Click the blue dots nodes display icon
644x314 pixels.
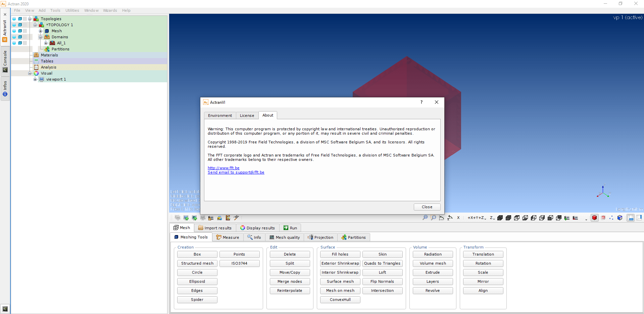coord(611,218)
